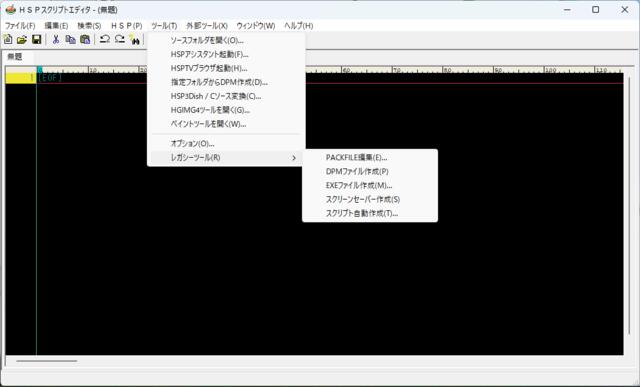Select DPMファイル作成(P) in submenu

pos(370,171)
